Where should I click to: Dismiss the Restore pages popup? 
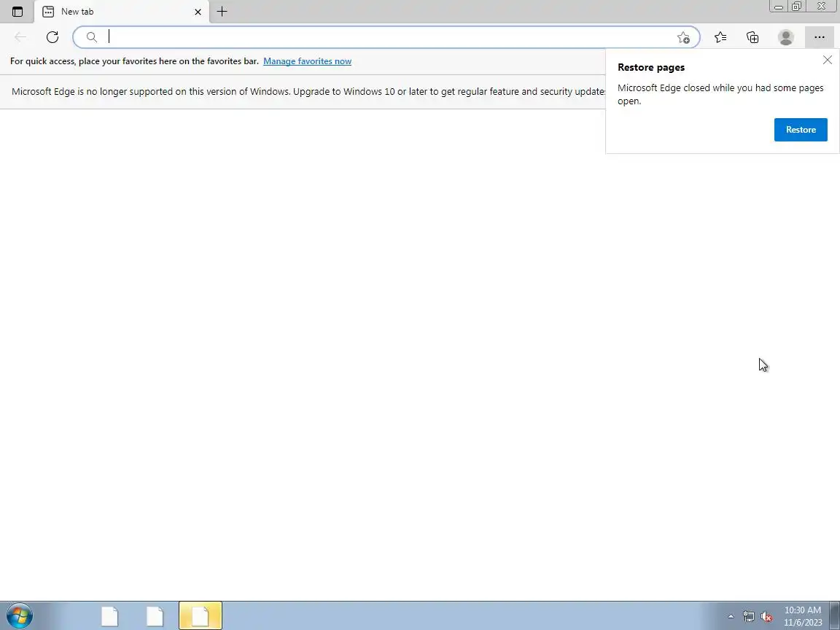tap(827, 60)
